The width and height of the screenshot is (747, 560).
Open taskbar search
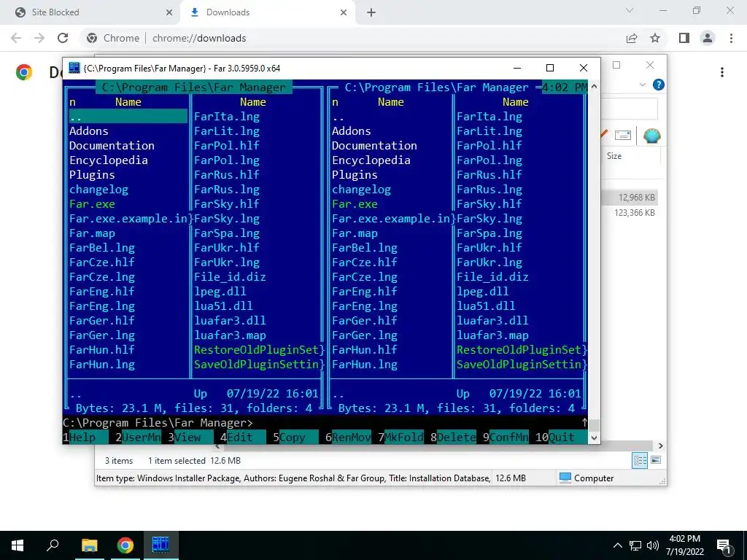(53, 545)
